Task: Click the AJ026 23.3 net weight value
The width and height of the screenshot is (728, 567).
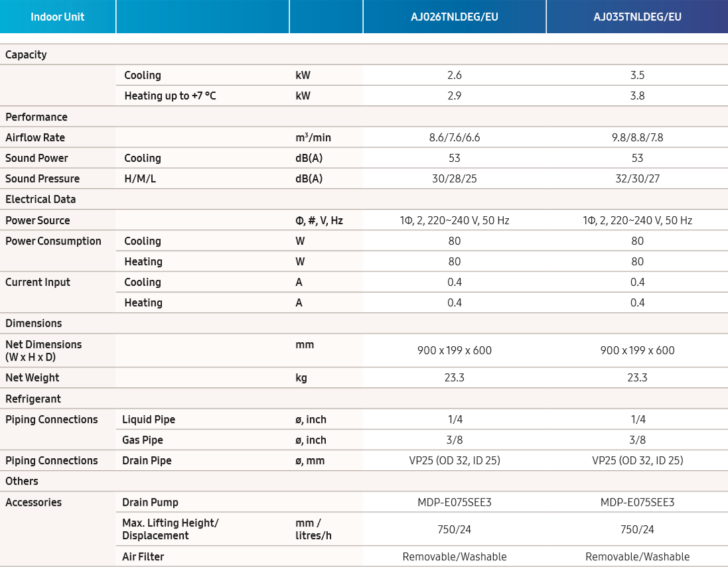Action: tap(455, 378)
